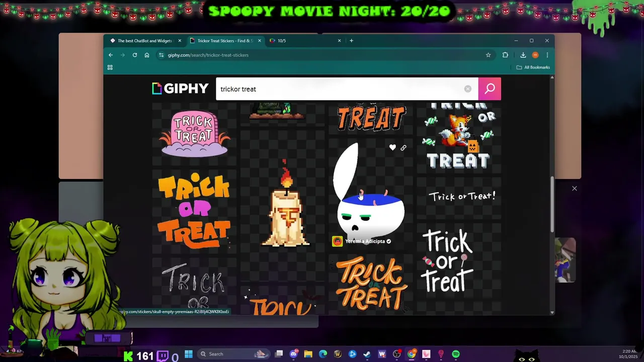This screenshot has height=362, width=644.
Task: Close the Trickor Treat Stickers tab
Action: click(x=260, y=41)
